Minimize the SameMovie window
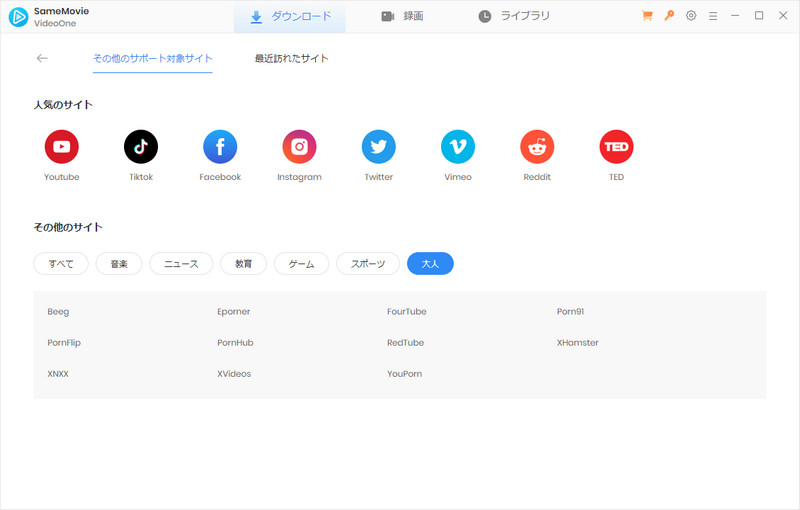The height and width of the screenshot is (510, 800). pyautogui.click(x=735, y=16)
